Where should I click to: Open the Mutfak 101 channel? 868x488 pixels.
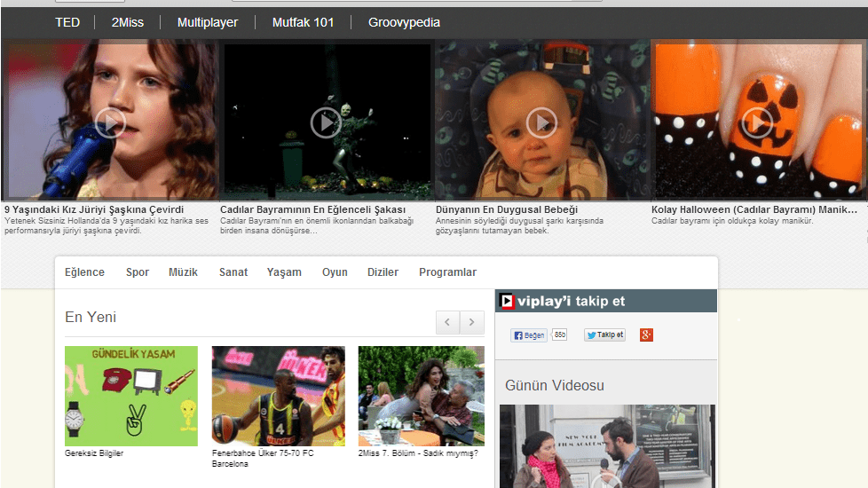pyautogui.click(x=303, y=22)
